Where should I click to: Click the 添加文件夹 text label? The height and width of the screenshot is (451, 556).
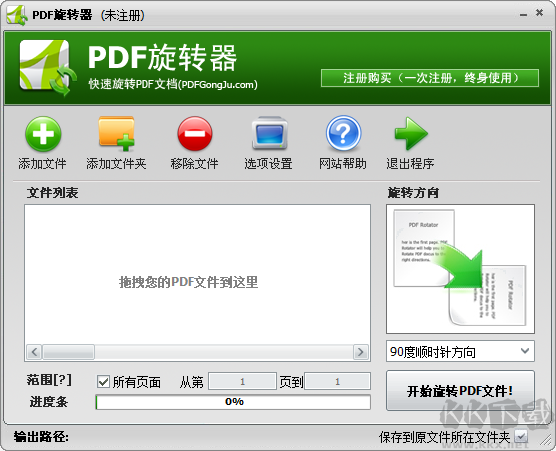pyautogui.click(x=116, y=164)
